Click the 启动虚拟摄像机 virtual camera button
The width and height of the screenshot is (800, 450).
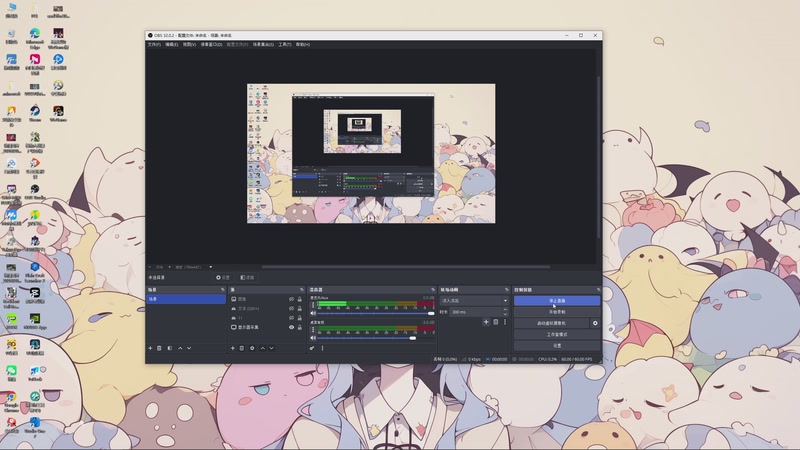point(551,323)
